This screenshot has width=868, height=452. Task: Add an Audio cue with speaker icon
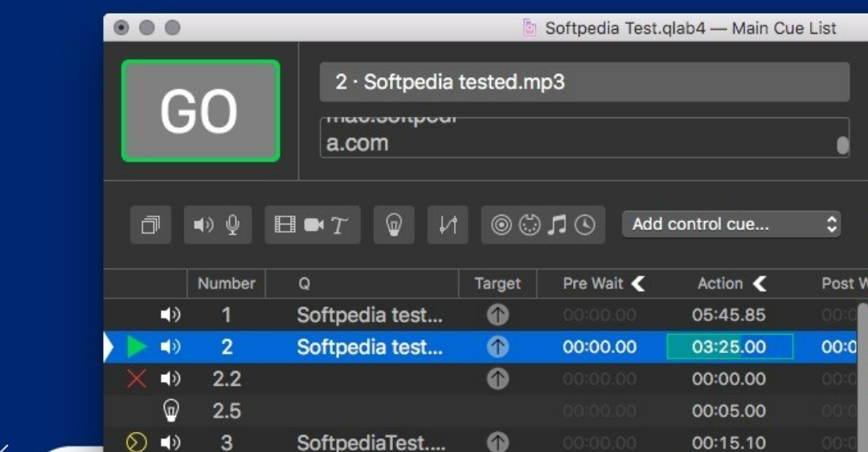pyautogui.click(x=203, y=225)
